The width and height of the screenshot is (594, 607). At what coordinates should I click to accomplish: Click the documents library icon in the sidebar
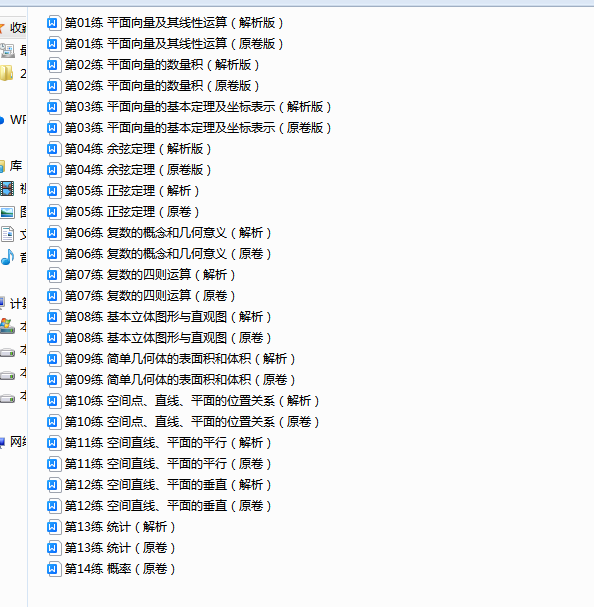click(x=7, y=234)
